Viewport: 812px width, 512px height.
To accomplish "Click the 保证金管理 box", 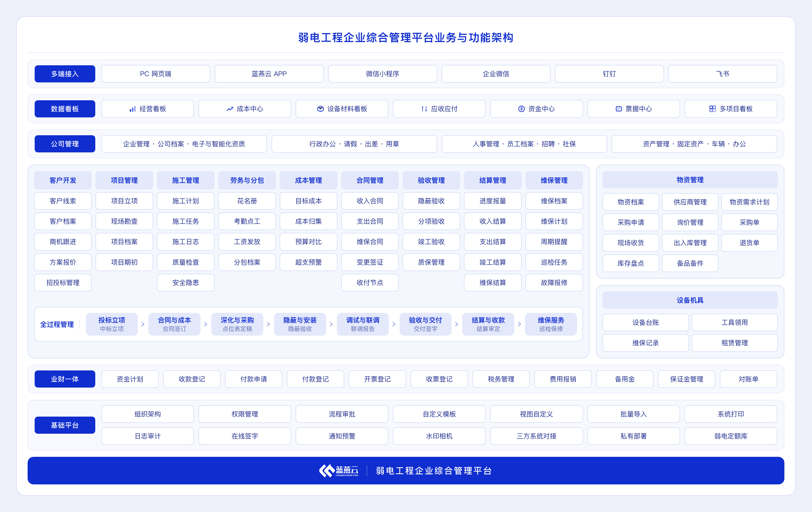I will click(x=687, y=379).
